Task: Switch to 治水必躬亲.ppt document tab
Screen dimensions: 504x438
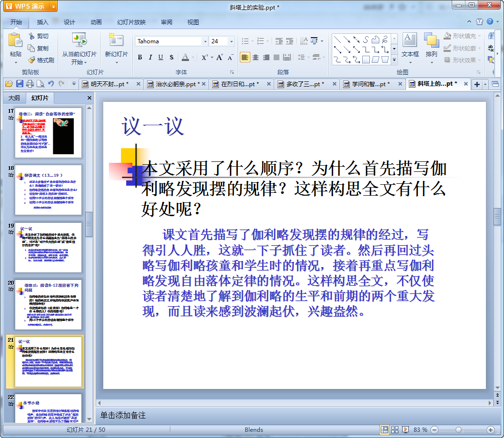Action: coord(176,84)
